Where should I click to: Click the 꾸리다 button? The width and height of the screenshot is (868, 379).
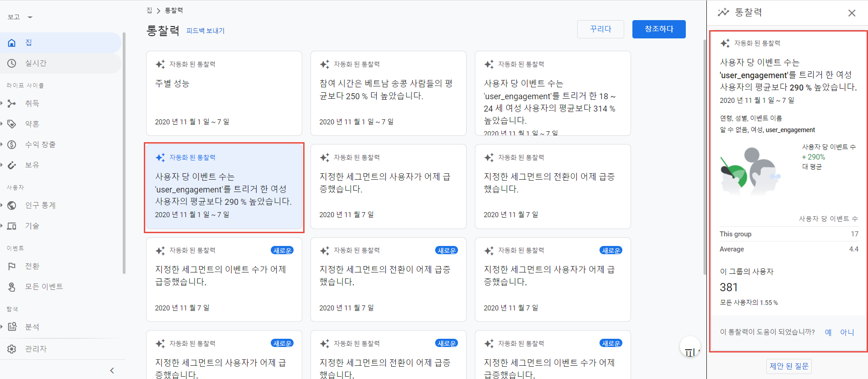[600, 29]
